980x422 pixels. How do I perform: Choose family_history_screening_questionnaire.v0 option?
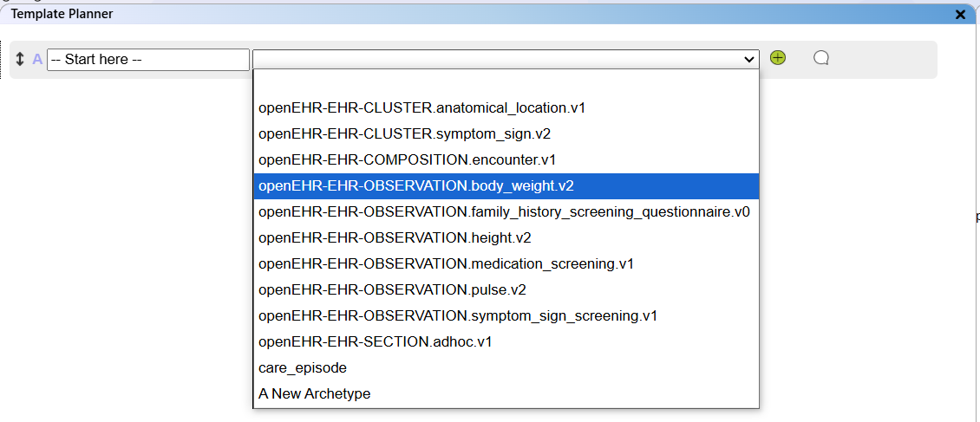(504, 212)
